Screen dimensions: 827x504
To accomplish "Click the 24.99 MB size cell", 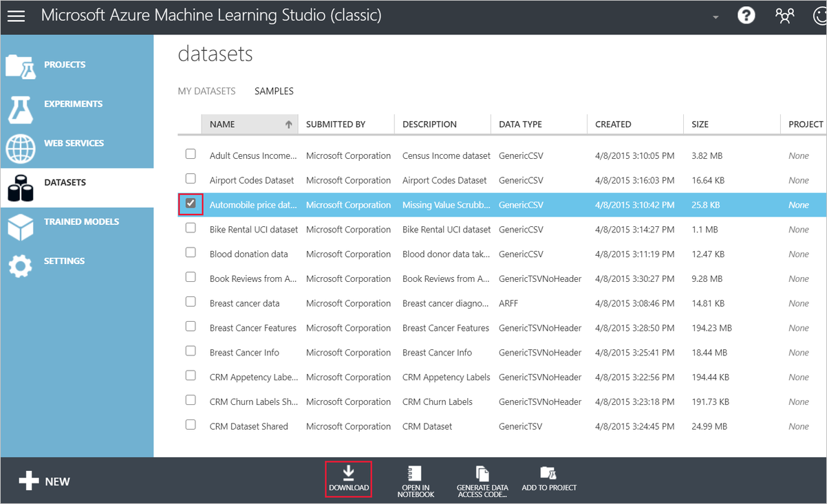I will click(709, 426).
